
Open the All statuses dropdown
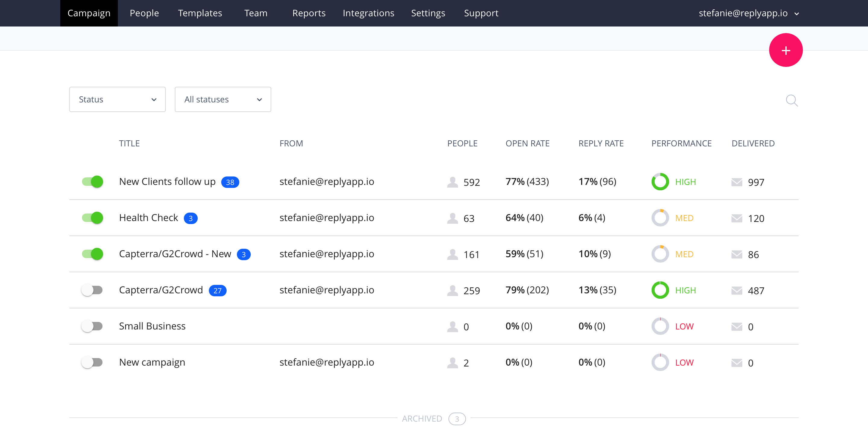[x=223, y=99]
